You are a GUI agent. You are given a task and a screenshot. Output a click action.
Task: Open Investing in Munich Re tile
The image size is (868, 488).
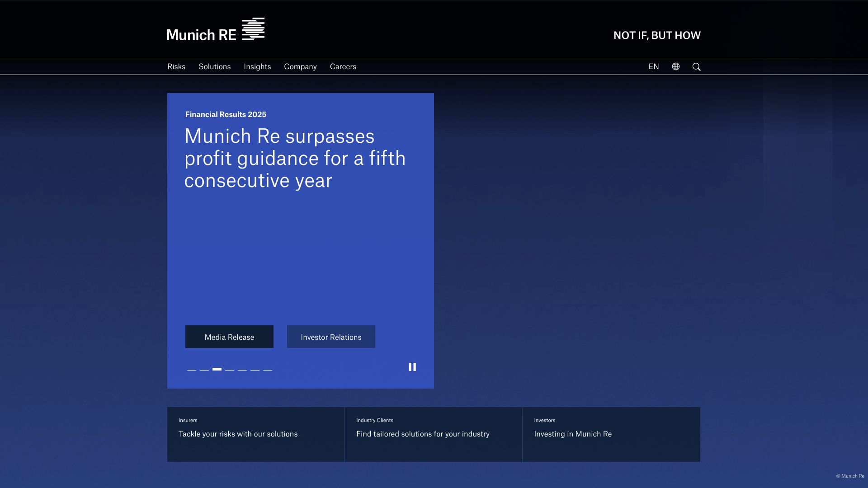click(611, 434)
